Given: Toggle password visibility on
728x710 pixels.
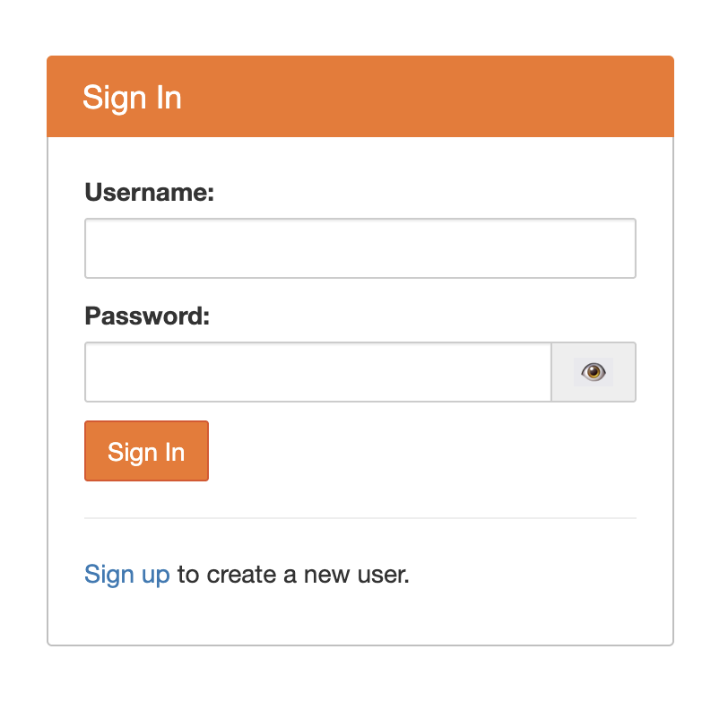Looking at the screenshot, I should point(594,372).
